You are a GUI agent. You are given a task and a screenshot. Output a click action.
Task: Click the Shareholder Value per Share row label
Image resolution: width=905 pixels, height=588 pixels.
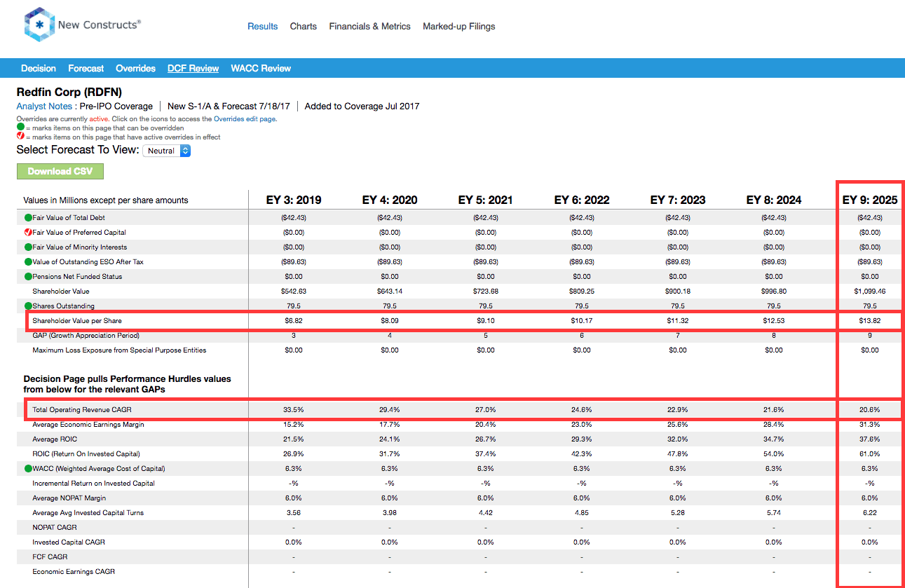[x=78, y=320]
